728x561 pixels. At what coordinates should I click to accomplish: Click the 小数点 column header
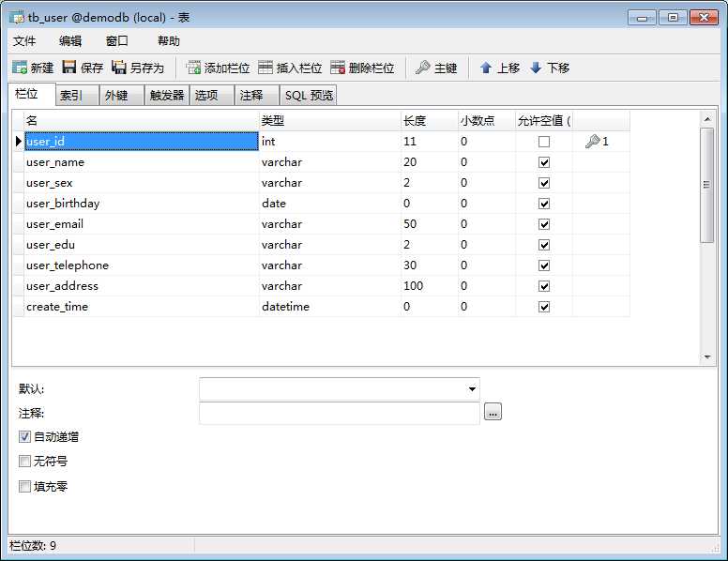487,121
